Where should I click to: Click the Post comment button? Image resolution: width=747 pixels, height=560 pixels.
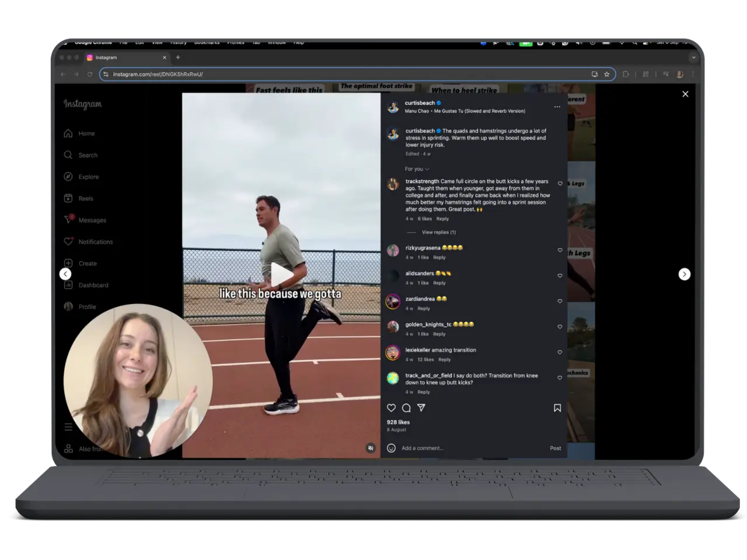pyautogui.click(x=555, y=448)
